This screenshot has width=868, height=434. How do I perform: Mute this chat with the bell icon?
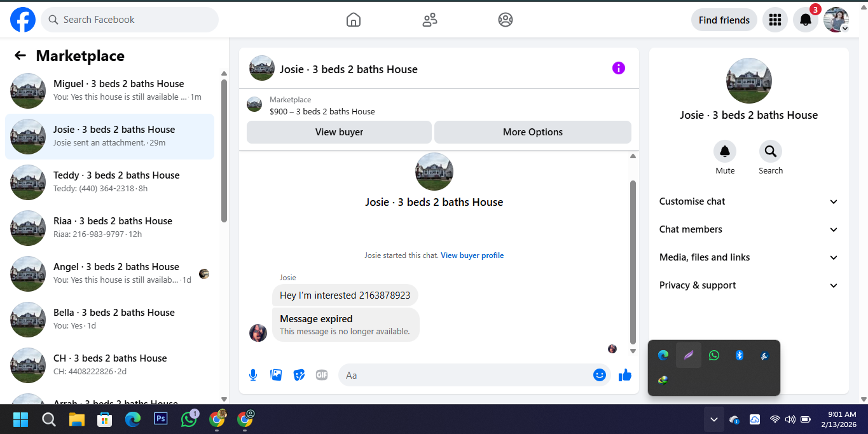(725, 151)
